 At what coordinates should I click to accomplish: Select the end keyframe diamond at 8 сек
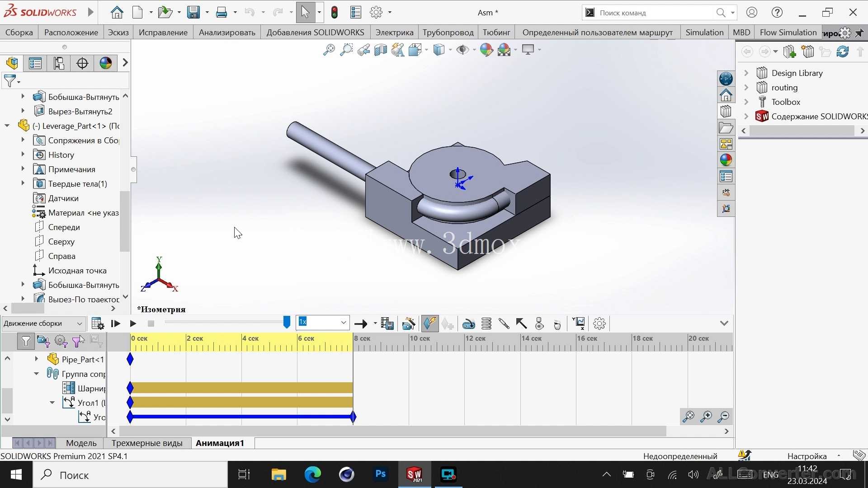(x=354, y=417)
